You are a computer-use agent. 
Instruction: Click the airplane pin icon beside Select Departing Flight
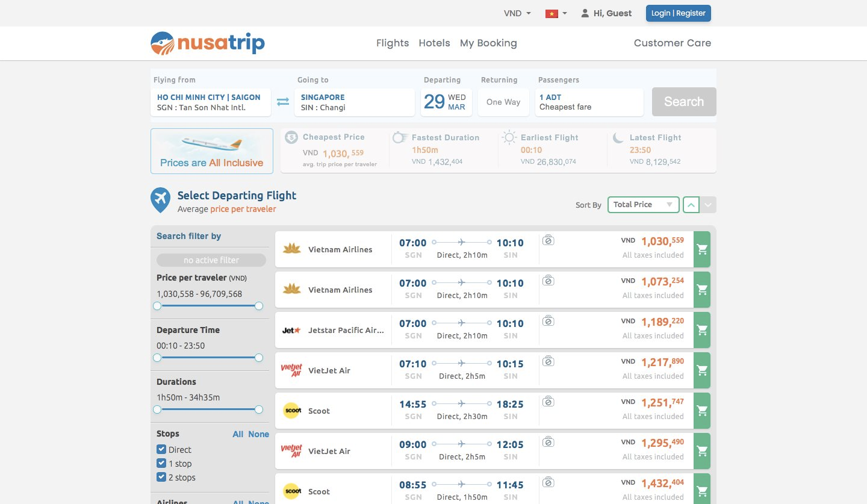(x=160, y=200)
